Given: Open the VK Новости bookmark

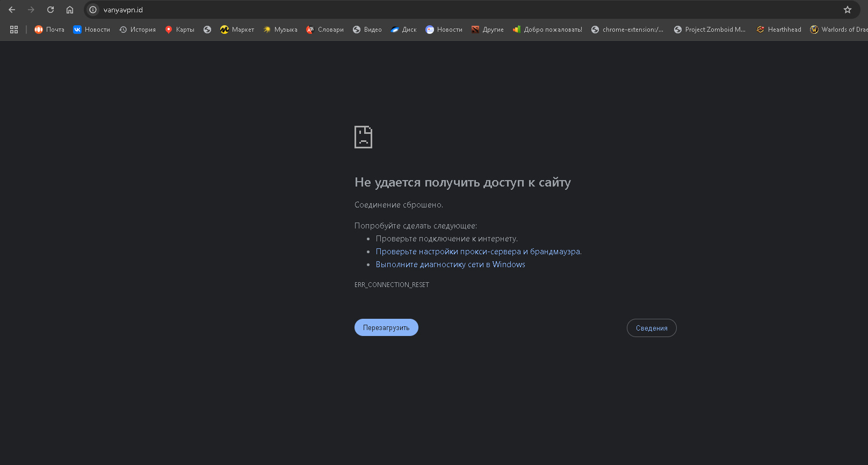Looking at the screenshot, I should tap(92, 30).
